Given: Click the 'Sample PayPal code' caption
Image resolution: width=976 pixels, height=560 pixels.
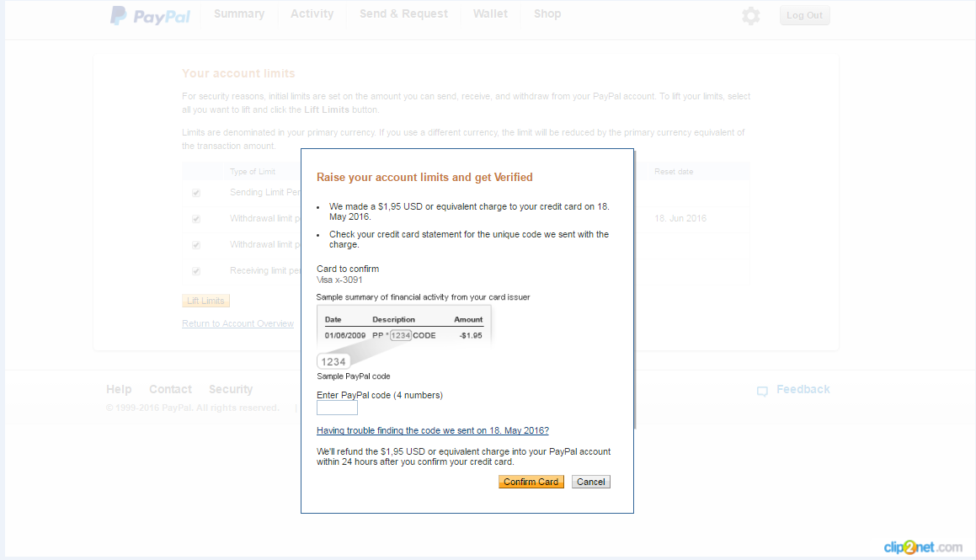Looking at the screenshot, I should [x=354, y=376].
